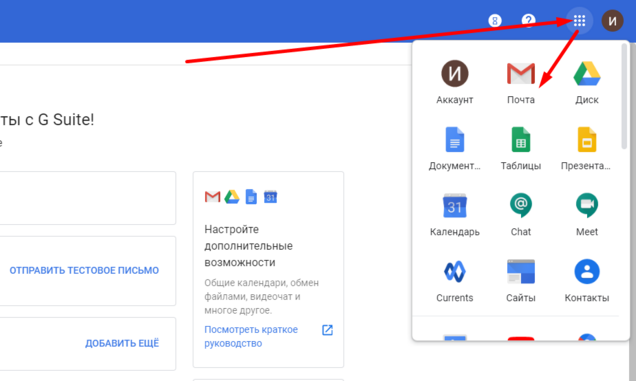
Task: Open the Google apps grid launcher
Action: pyautogui.click(x=579, y=20)
